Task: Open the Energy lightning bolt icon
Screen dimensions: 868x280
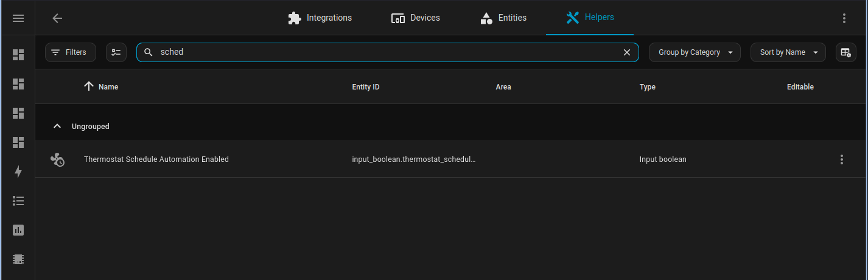Action: [x=18, y=172]
